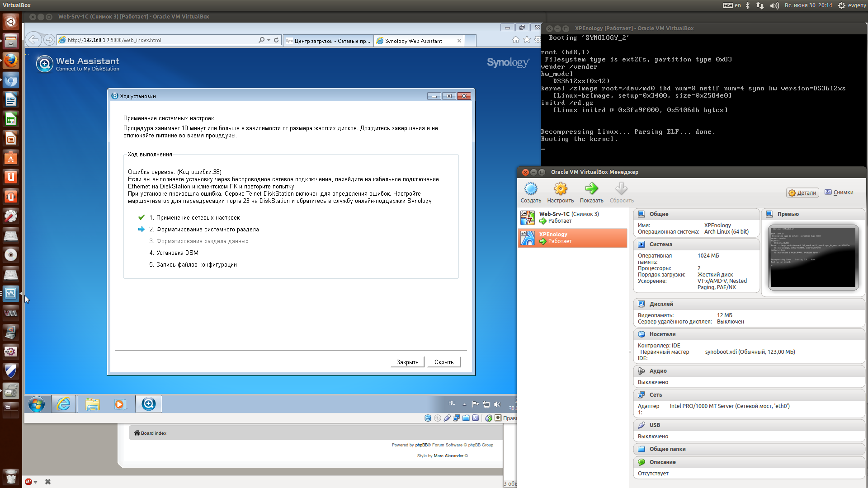This screenshot has width=868, height=488.
Task: Switch to the Снимки view
Action: click(x=839, y=192)
